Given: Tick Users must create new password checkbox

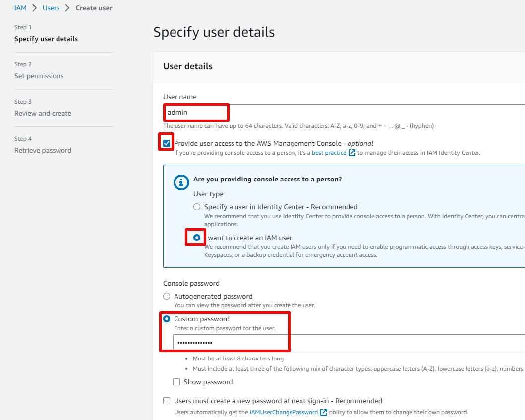Looking at the screenshot, I should pyautogui.click(x=167, y=401).
